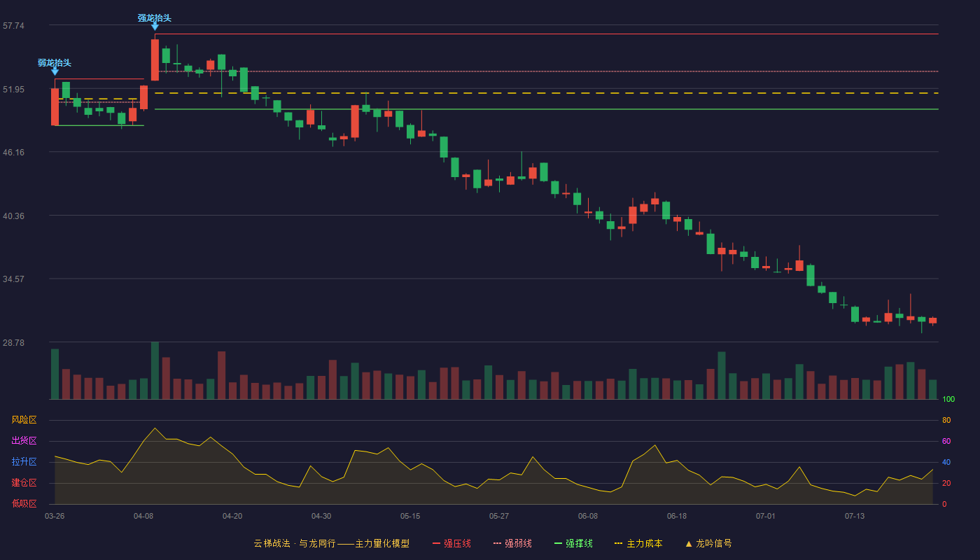The image size is (980, 560).
Task: Click the 07-13 date axis label
Action: (x=855, y=516)
